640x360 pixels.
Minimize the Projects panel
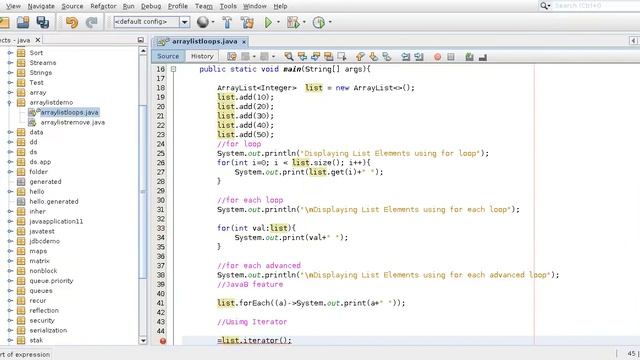click(x=140, y=40)
